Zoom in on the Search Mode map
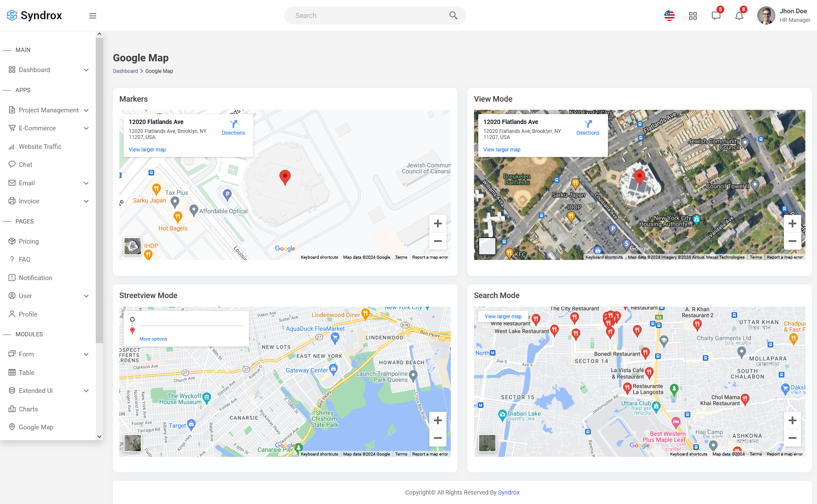Image resolution: width=817 pixels, height=504 pixels. coord(793,420)
